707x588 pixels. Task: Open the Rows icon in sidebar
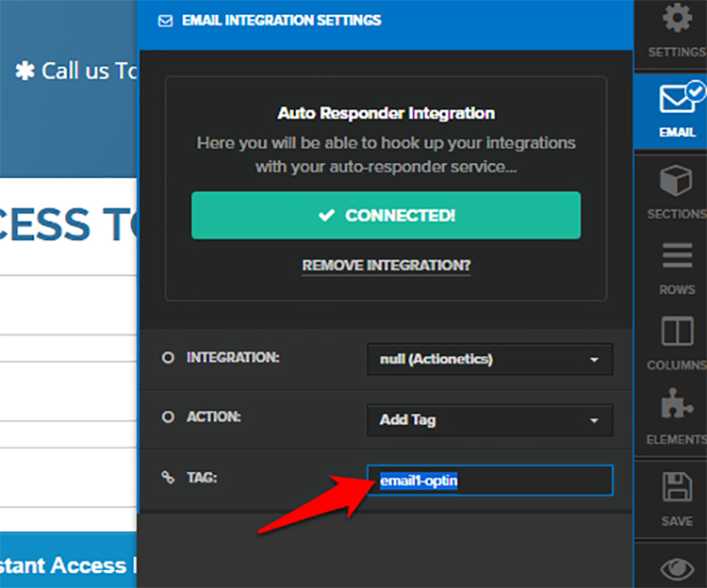677,255
